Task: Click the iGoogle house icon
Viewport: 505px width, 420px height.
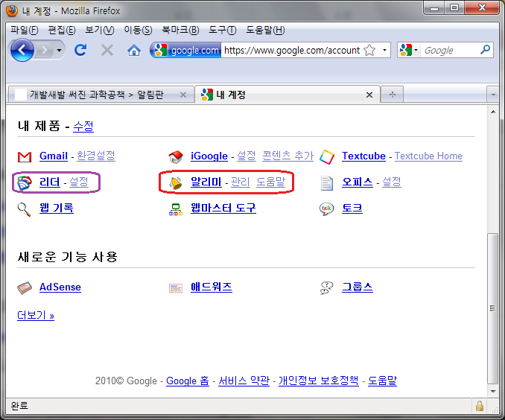Action: [177, 156]
